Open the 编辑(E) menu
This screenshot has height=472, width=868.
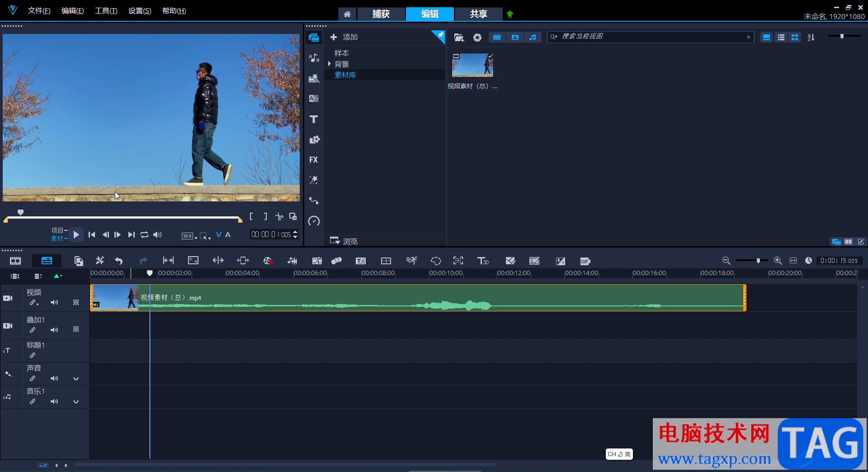point(73,11)
